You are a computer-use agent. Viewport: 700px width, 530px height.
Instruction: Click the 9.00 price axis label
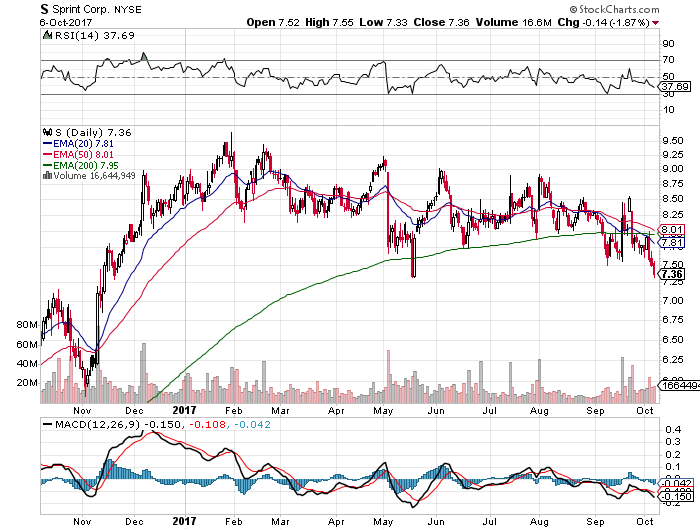coord(673,169)
